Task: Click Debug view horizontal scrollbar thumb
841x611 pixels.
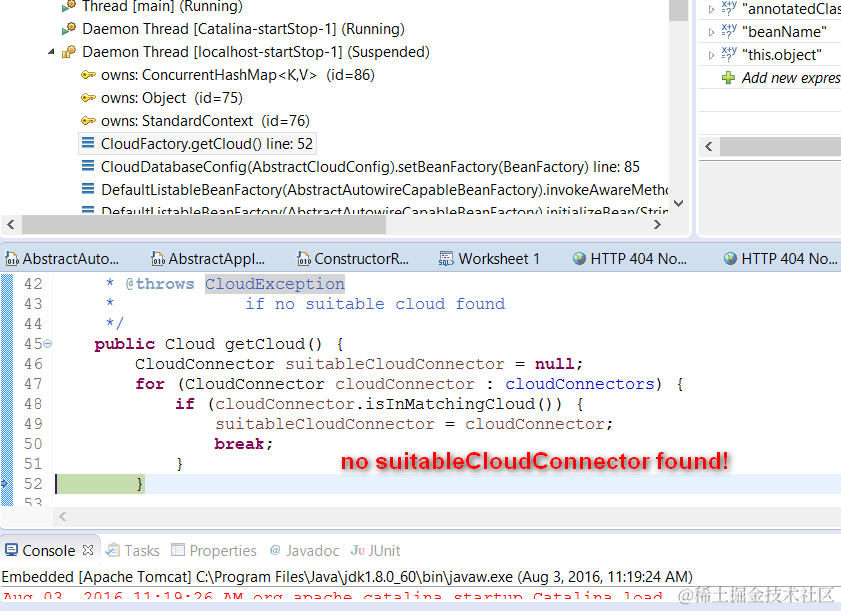Action: click(204, 225)
